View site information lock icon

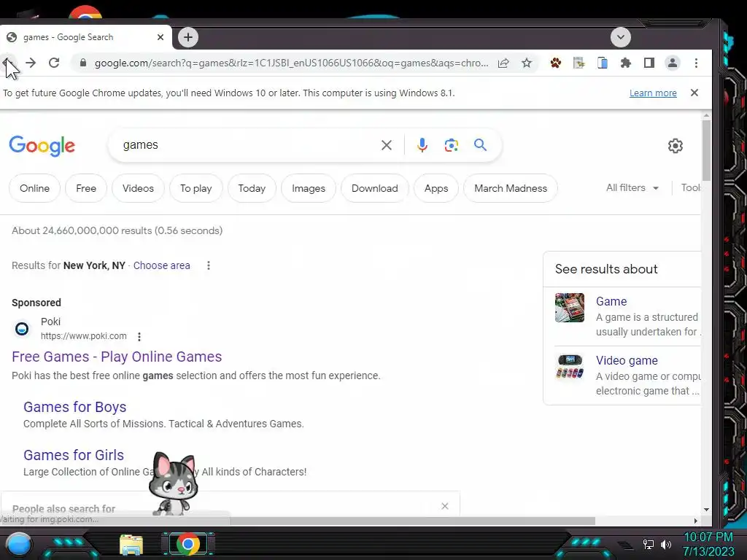tap(83, 63)
